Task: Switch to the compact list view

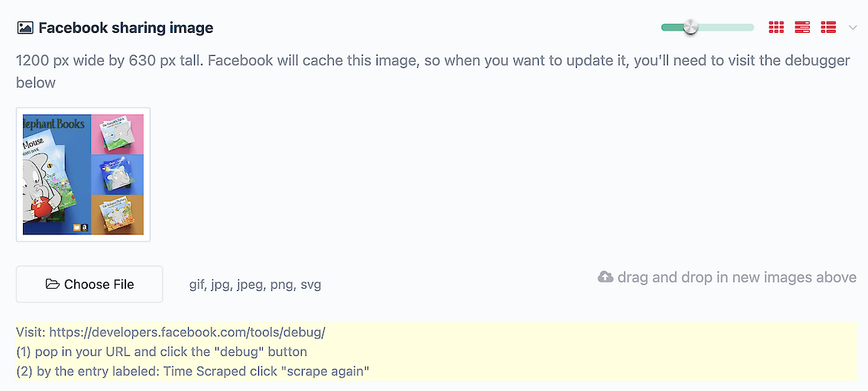Action: tap(828, 27)
